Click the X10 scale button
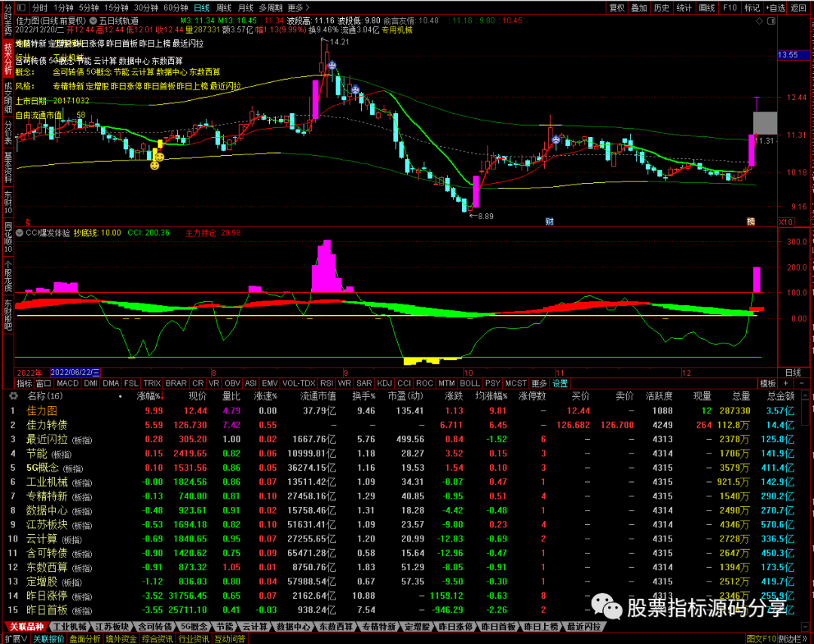Screen dimensions: 814x644 [785, 222]
